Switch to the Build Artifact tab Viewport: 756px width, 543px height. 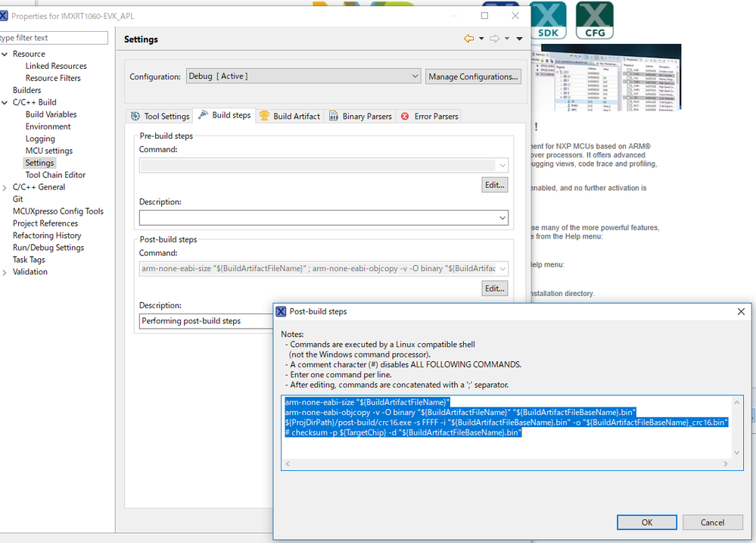(x=290, y=117)
